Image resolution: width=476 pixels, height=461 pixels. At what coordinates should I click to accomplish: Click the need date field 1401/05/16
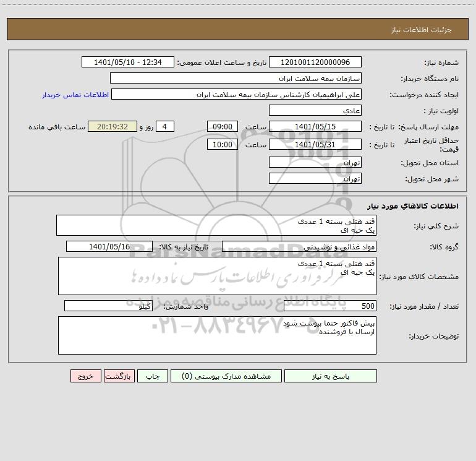(x=109, y=246)
